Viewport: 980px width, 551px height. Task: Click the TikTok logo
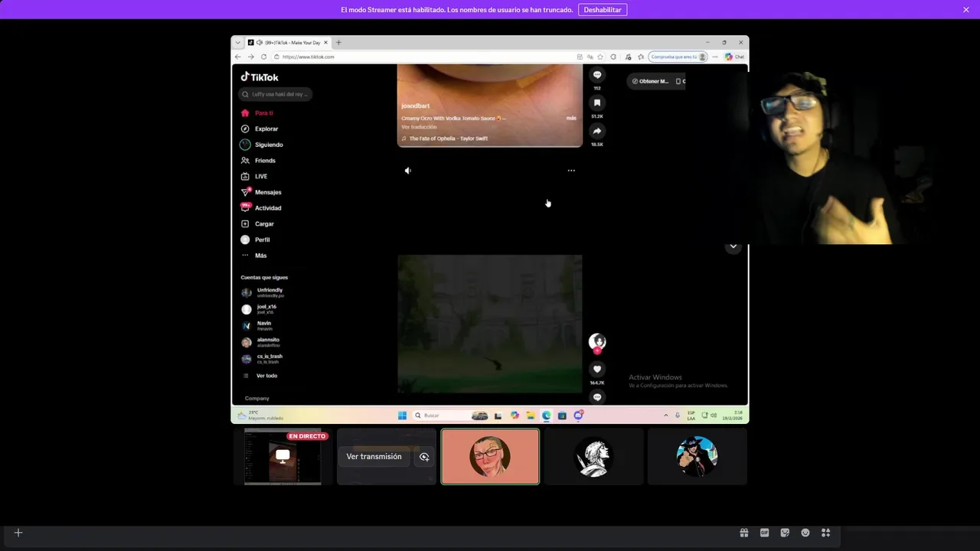(260, 77)
